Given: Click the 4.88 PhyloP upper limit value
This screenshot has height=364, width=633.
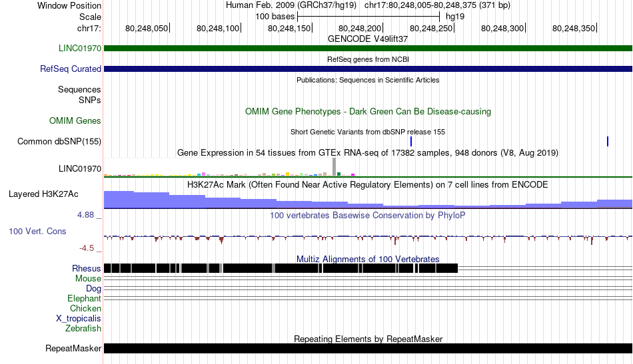Looking at the screenshot, I should point(85,215).
